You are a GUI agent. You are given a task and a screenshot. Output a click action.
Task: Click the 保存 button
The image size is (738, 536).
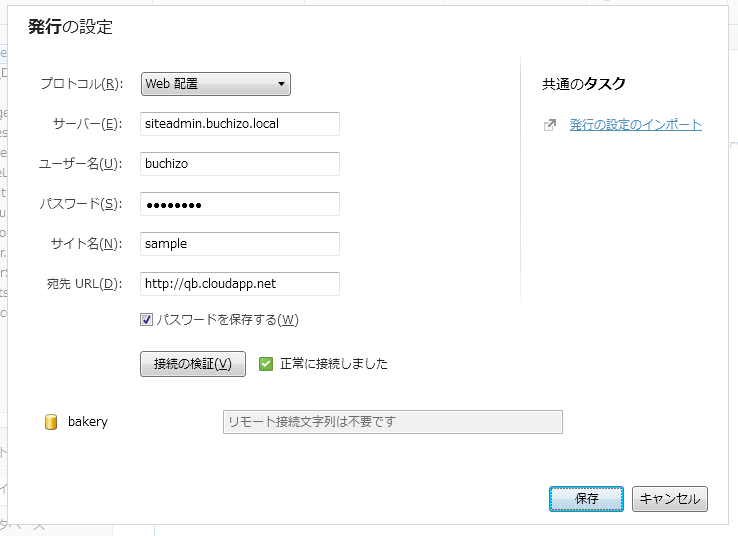586,498
